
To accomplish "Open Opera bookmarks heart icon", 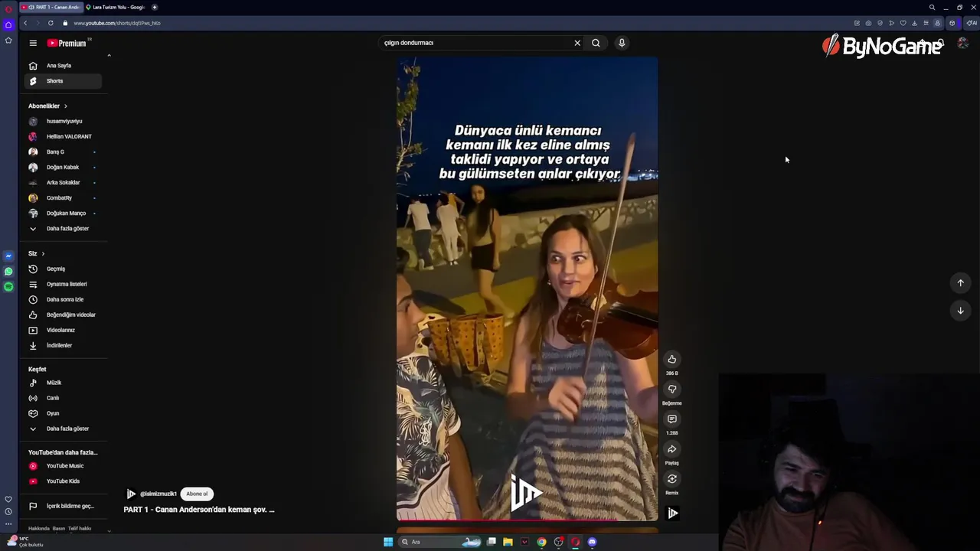I will click(903, 23).
